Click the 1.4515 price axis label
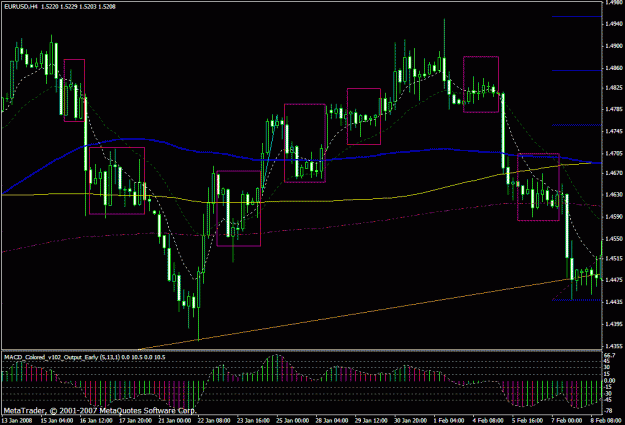 [x=614, y=258]
